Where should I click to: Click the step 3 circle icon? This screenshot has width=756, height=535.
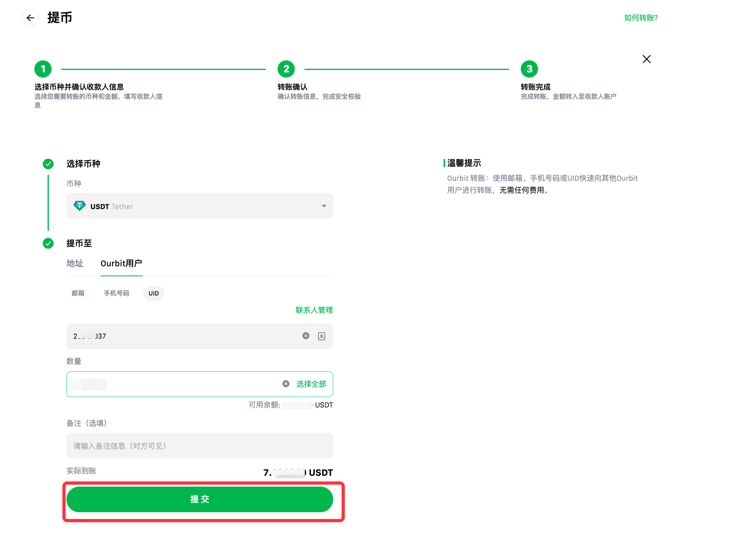pyautogui.click(x=529, y=69)
